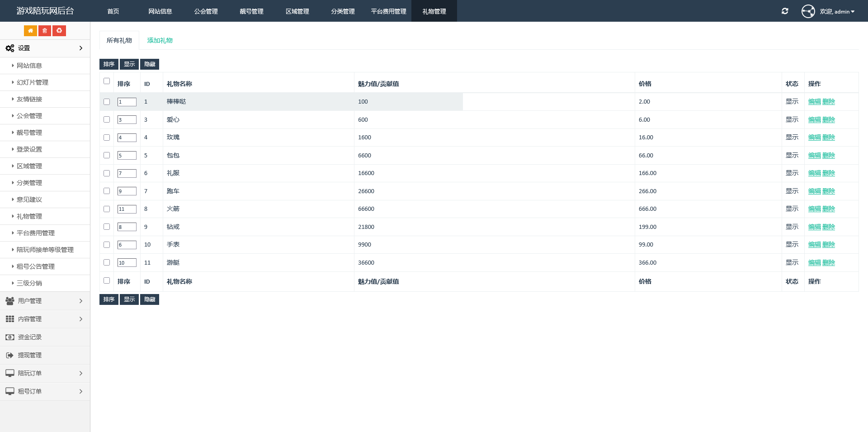Viewport: 868px width, 432px height.
Task: Click sort order input for 游艇
Action: point(127,263)
